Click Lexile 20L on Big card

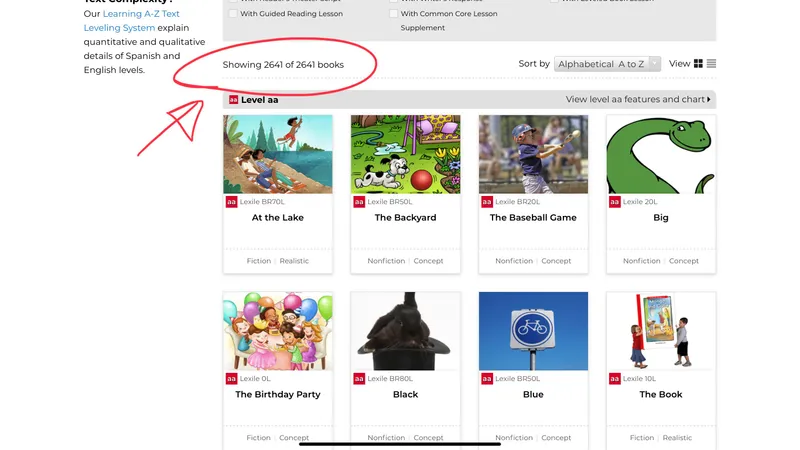640,202
